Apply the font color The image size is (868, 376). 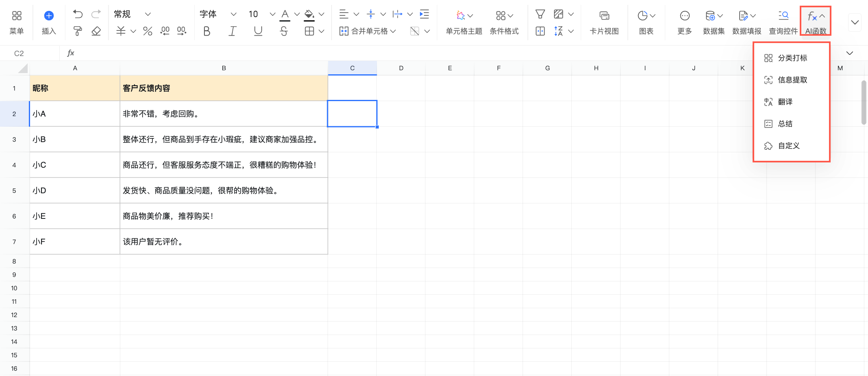point(285,15)
